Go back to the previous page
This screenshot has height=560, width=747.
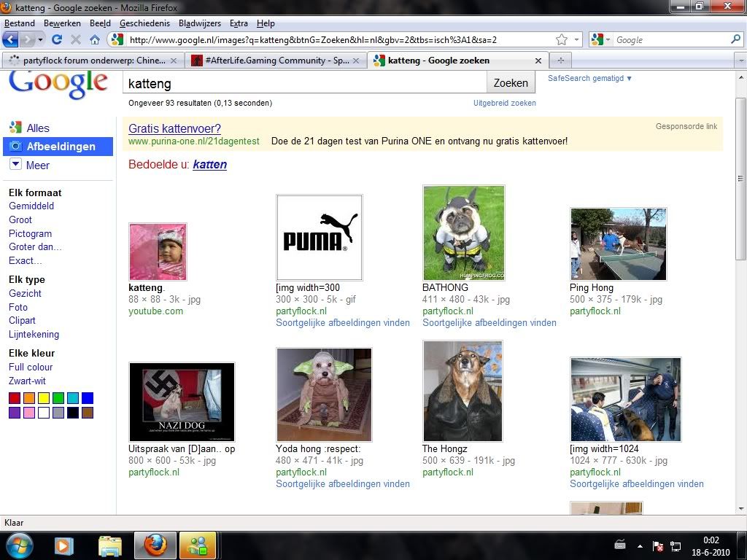(10, 39)
